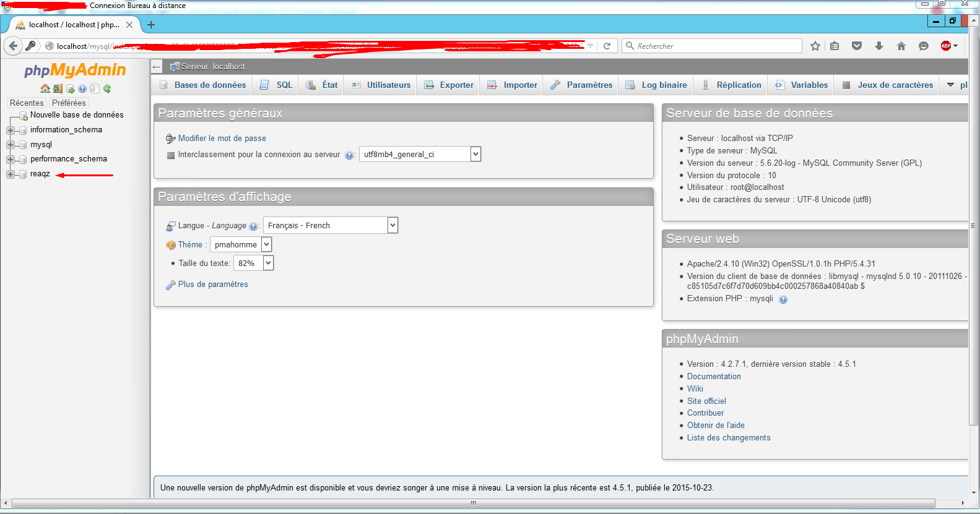The image size is (980, 514).
Task: Click Obtenir de l'aide link
Action: tap(716, 425)
